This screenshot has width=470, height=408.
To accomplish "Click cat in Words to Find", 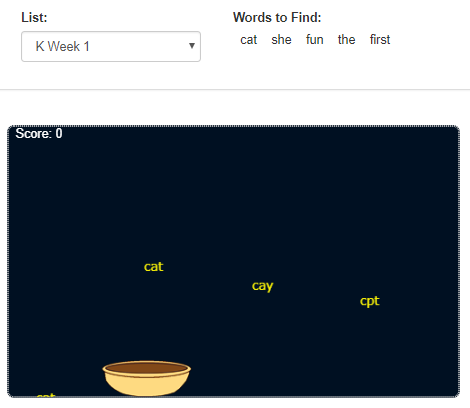I will pos(249,40).
